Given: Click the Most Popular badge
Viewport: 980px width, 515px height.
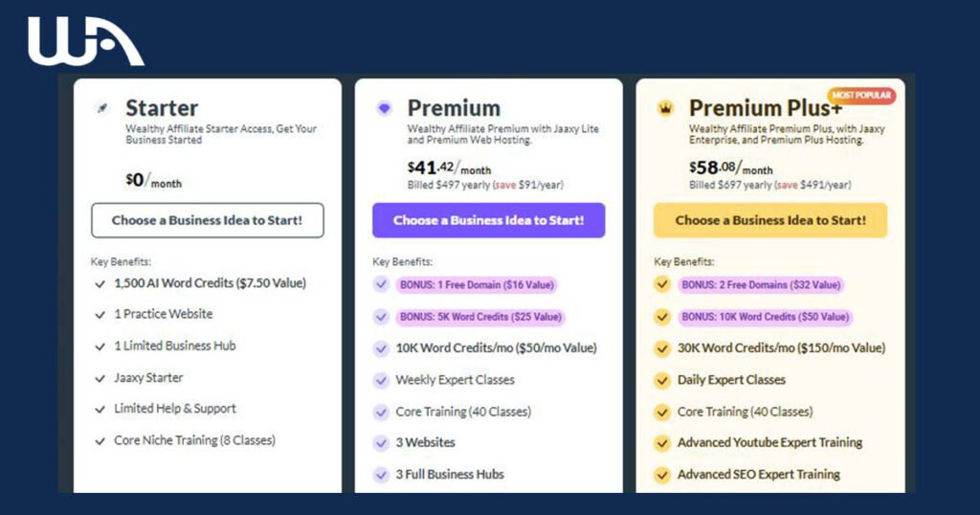Looking at the screenshot, I should click(x=861, y=95).
